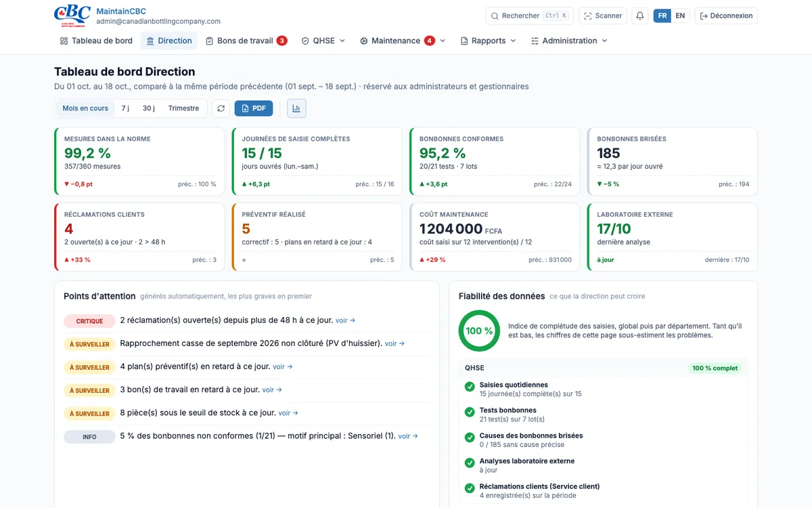
Task: Open the Rapports dropdown
Action: pyautogui.click(x=489, y=41)
